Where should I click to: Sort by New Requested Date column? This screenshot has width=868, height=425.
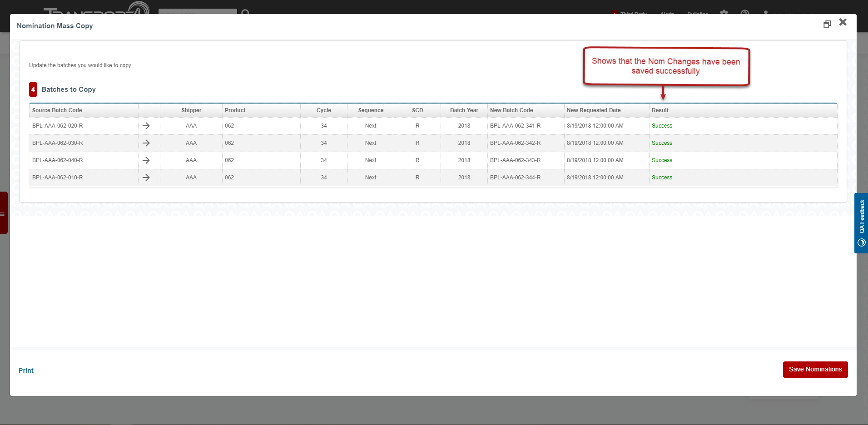[x=593, y=110]
